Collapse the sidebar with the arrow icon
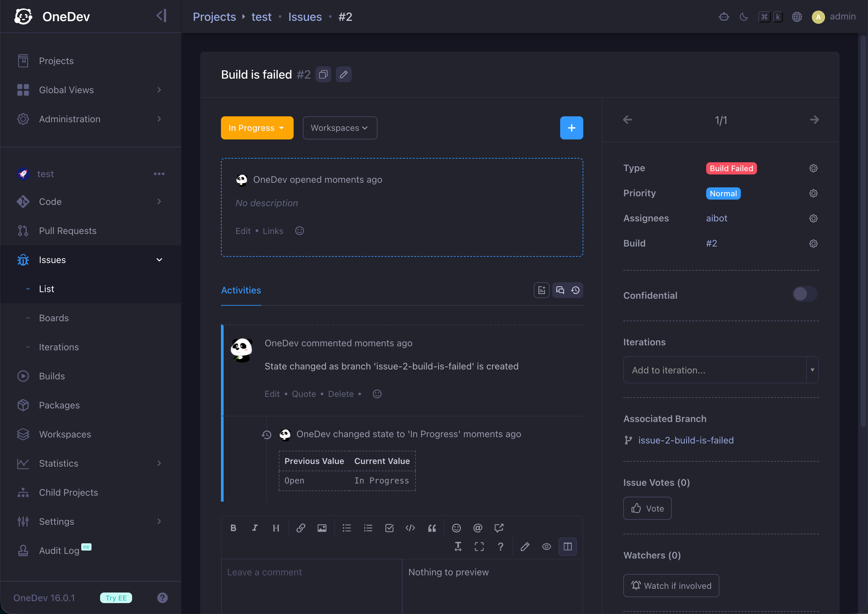 point(162,16)
